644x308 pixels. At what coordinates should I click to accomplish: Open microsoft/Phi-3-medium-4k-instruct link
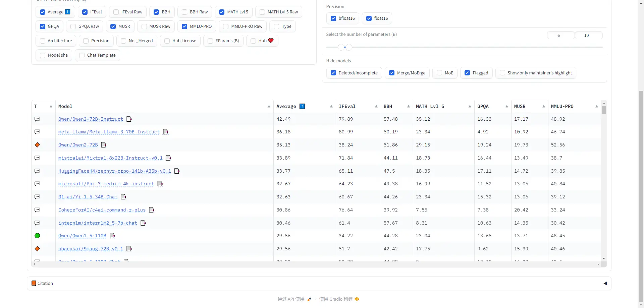106,184
